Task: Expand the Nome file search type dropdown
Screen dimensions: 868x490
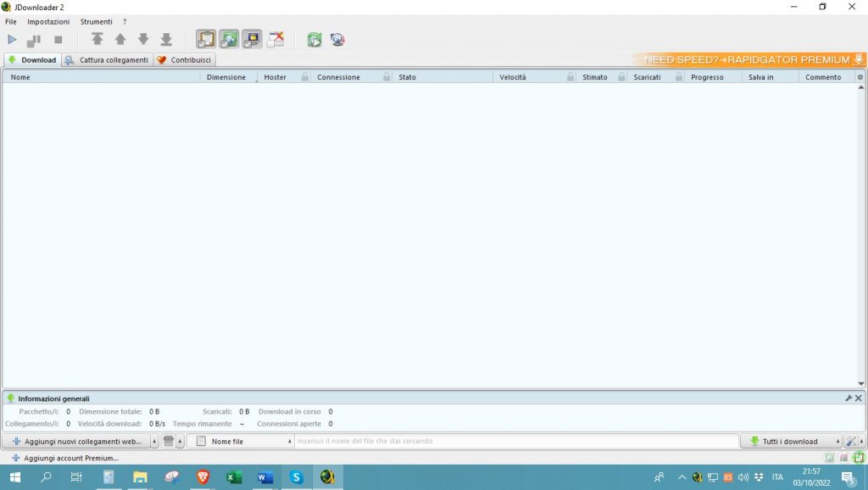Action: click(290, 442)
